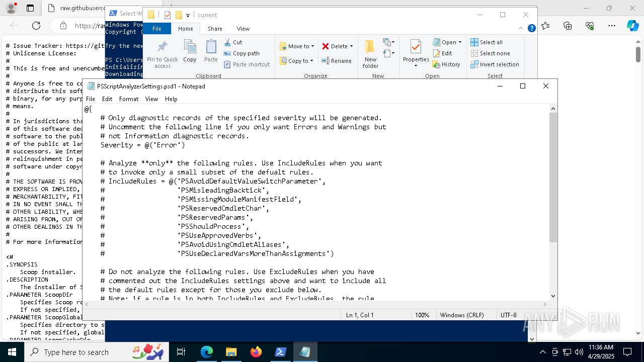The height and width of the screenshot is (362, 644).
Task: Click Select none in Explorer ribbon
Action: pyautogui.click(x=490, y=53)
